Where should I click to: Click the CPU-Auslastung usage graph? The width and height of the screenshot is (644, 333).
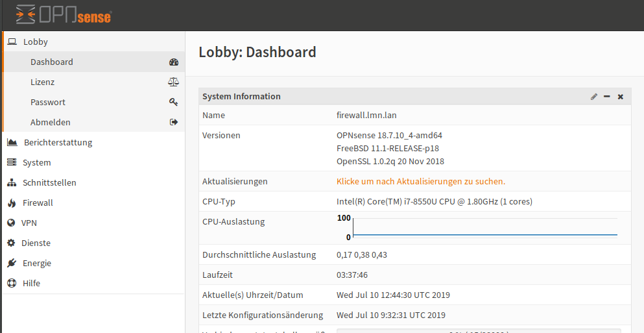(x=477, y=228)
